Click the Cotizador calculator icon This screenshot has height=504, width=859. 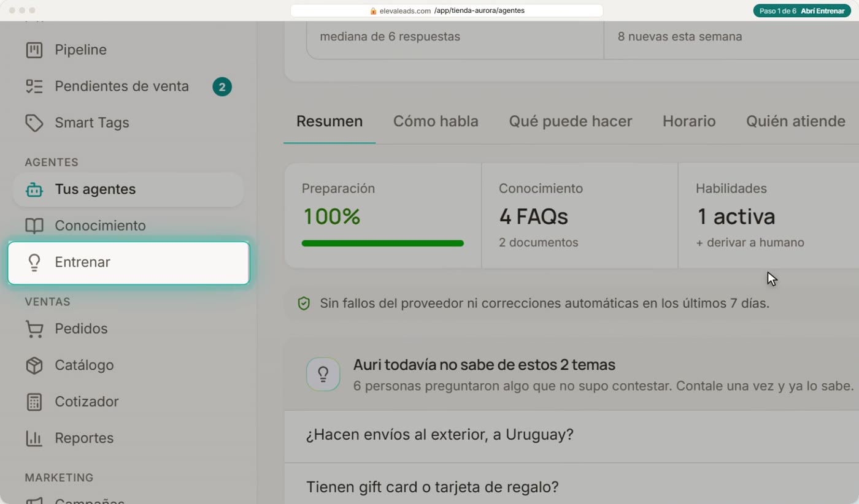pos(34,402)
